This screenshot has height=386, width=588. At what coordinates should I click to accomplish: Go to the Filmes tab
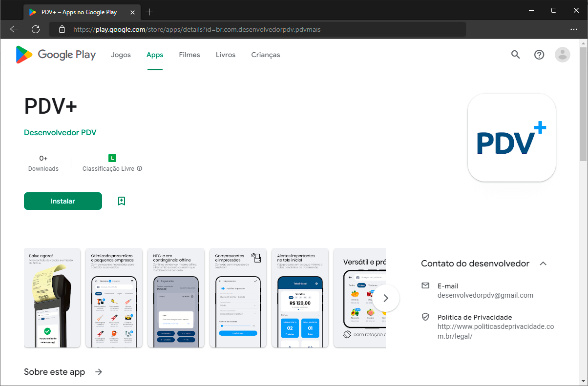tap(189, 55)
